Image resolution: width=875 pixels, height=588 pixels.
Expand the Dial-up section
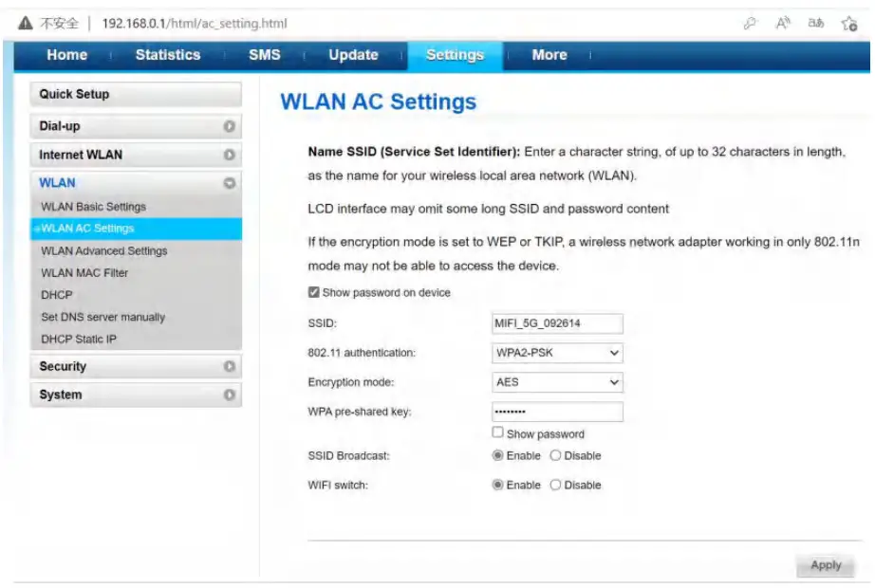pyautogui.click(x=136, y=124)
